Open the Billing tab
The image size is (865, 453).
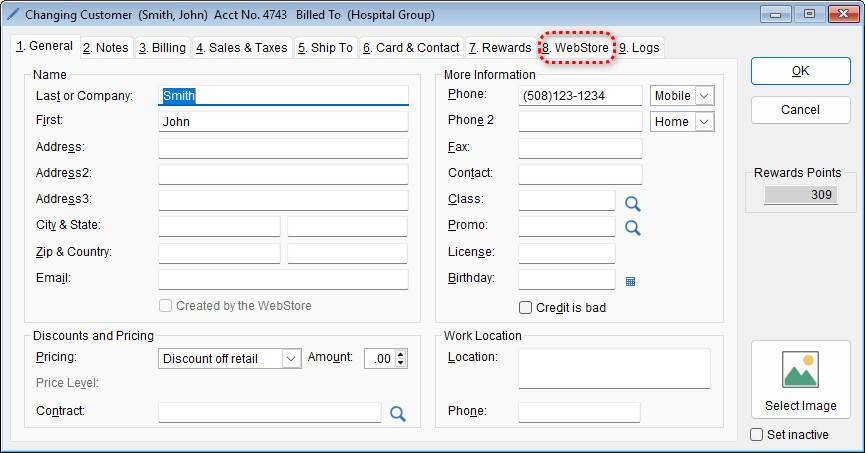(162, 48)
